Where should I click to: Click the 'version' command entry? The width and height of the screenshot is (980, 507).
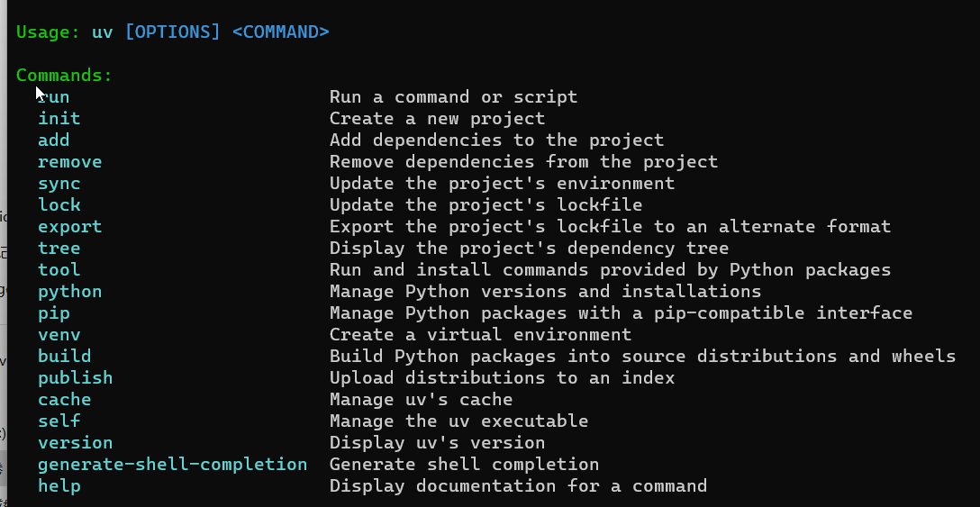(x=75, y=443)
